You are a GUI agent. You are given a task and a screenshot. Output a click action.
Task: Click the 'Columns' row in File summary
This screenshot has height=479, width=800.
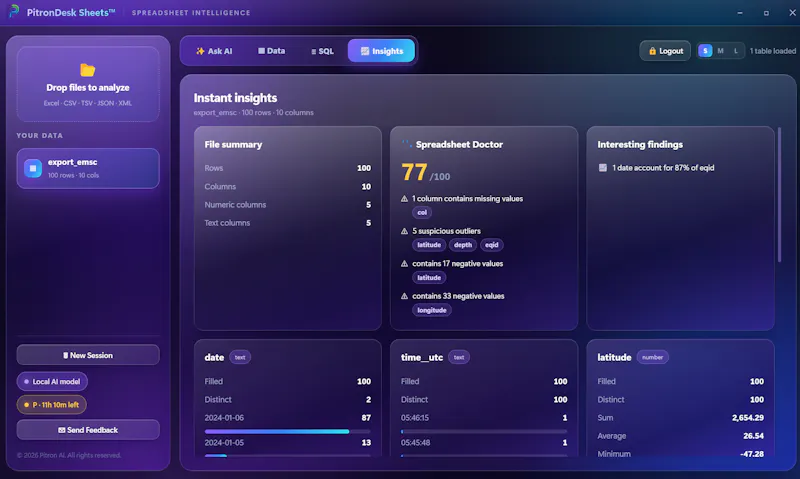point(288,187)
